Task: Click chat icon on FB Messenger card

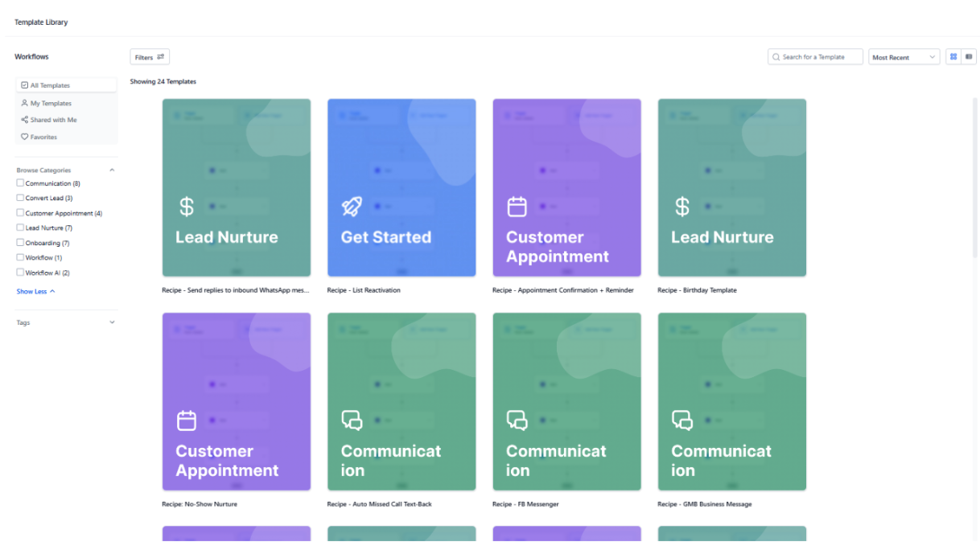Action: point(517,421)
